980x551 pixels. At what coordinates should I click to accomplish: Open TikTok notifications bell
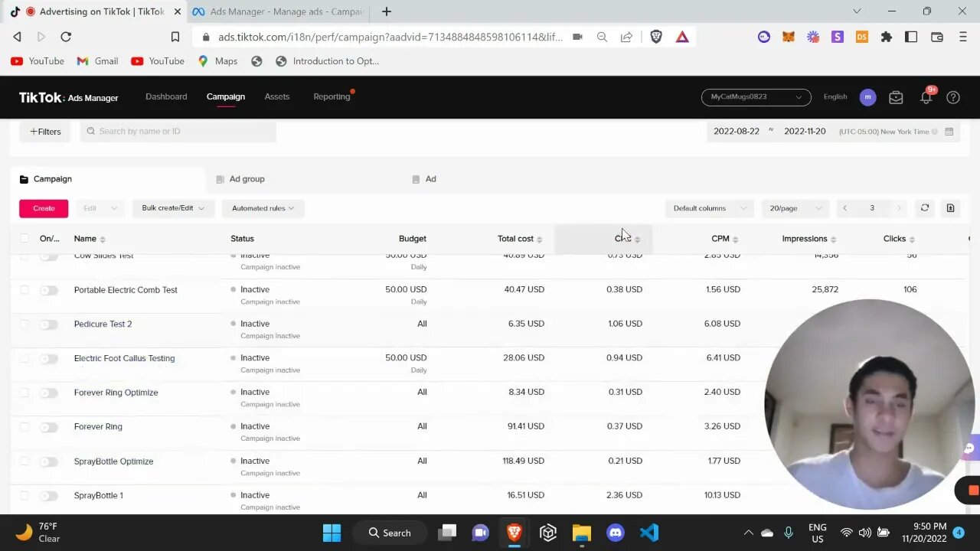pyautogui.click(x=926, y=97)
